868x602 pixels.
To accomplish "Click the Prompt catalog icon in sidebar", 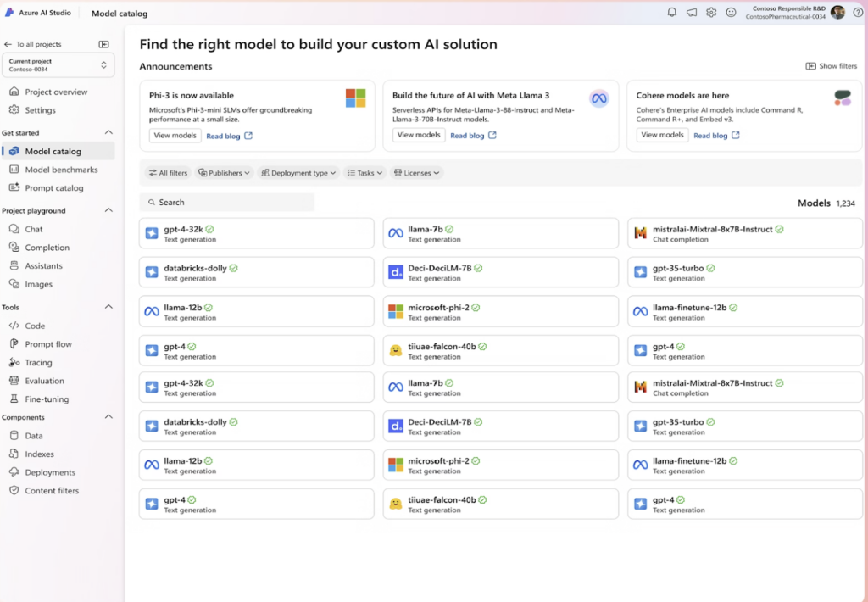I will (x=14, y=187).
